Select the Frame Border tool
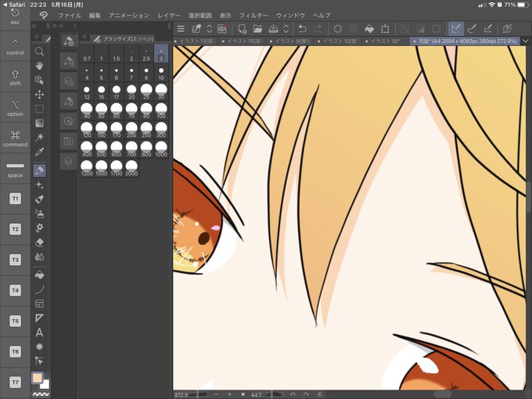Image resolution: width=532 pixels, height=399 pixels. pyautogui.click(x=39, y=304)
